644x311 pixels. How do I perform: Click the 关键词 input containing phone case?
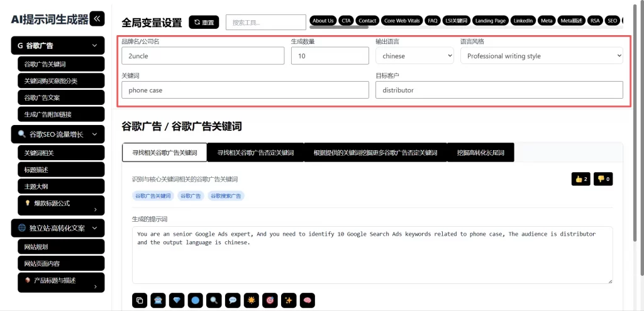(x=245, y=90)
